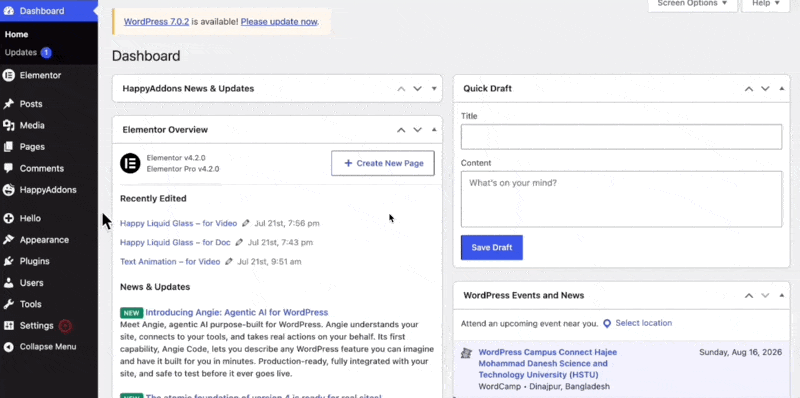Click the Tools wrench icon
800x398 pixels.
(8, 304)
